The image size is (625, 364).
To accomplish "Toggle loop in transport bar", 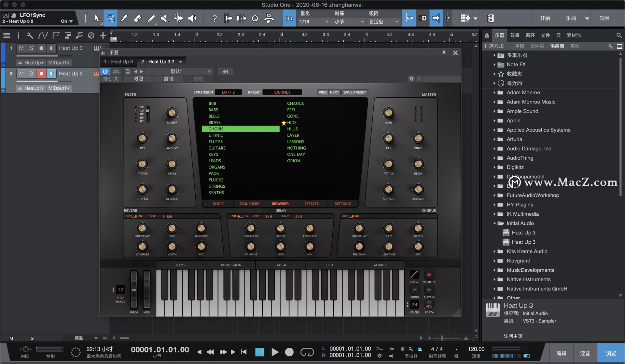I will tap(307, 352).
